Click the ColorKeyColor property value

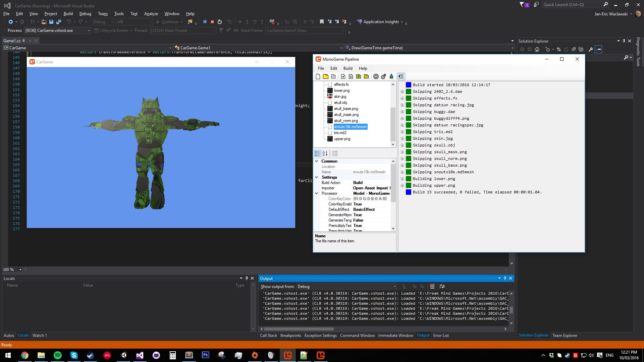(370, 199)
